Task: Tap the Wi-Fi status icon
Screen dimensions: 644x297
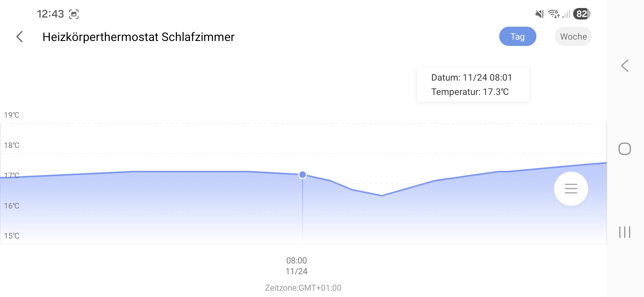Action: [554, 14]
